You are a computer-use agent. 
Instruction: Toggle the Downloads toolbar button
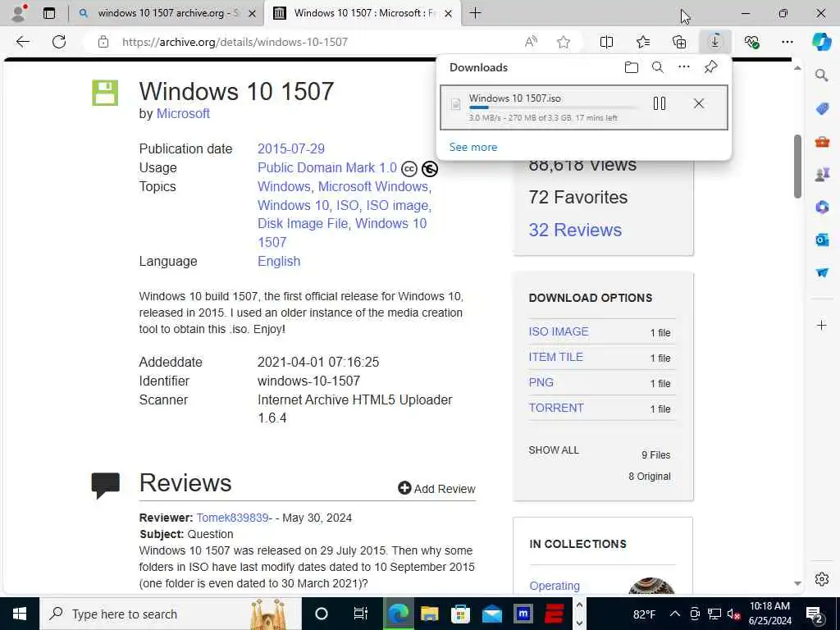[715, 42]
